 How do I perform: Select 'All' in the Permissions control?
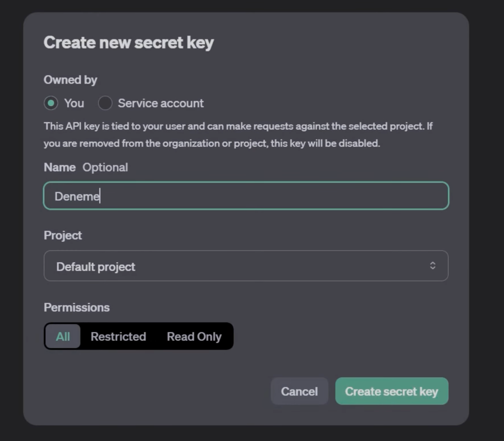click(x=62, y=336)
